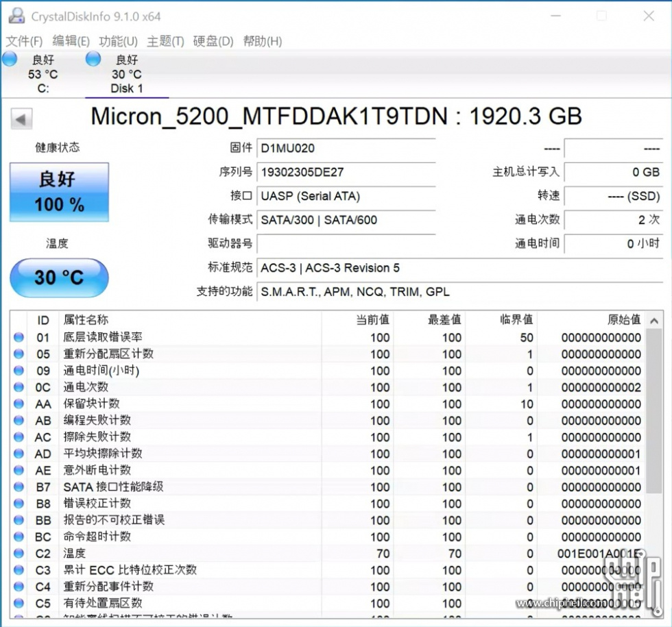Click the transfer mode field SATA/300 | SATA/600

point(346,220)
